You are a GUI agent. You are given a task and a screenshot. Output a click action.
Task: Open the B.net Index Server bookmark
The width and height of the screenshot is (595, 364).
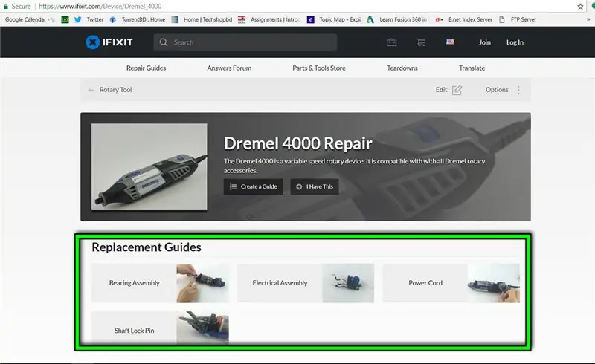pyautogui.click(x=463, y=19)
